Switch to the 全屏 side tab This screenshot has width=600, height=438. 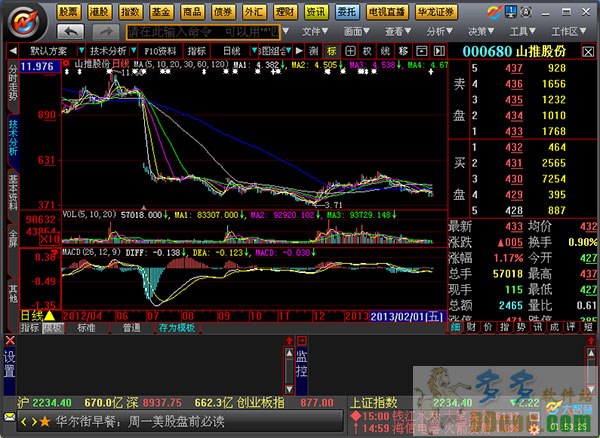(x=13, y=251)
